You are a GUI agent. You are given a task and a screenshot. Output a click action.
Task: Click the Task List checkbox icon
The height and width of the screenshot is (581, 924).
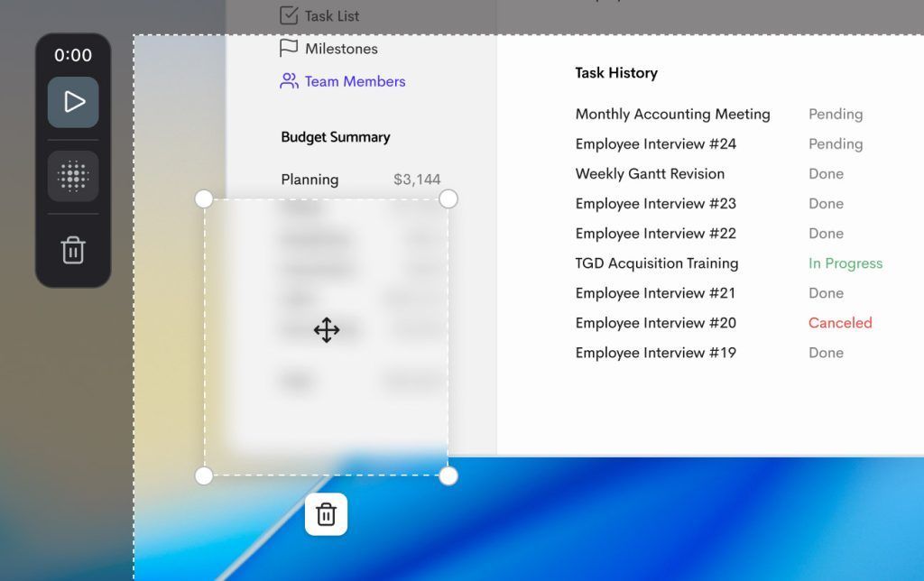(289, 15)
